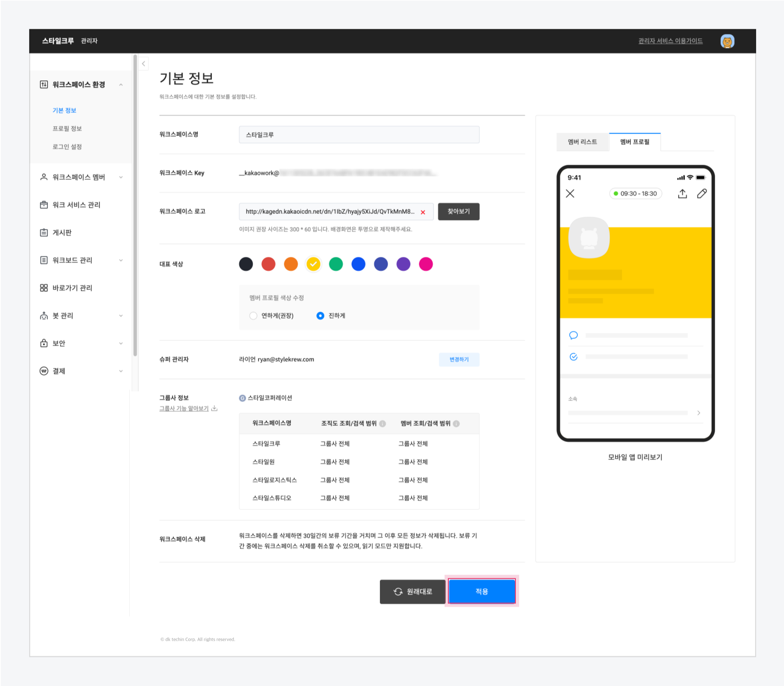Open 프로필 정보 in the sidebar
Viewport: 784px width, 686px height.
67,128
